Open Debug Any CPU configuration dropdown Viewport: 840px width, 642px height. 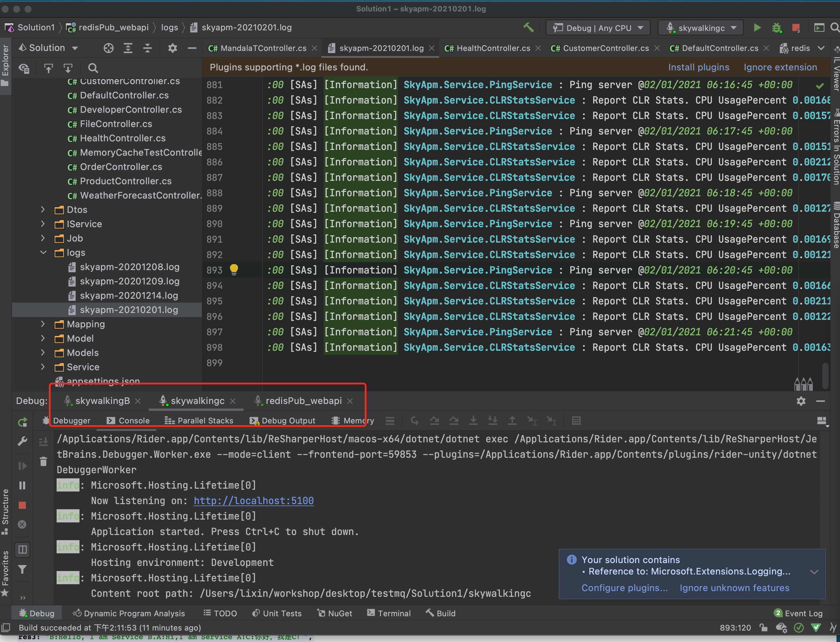(x=598, y=28)
